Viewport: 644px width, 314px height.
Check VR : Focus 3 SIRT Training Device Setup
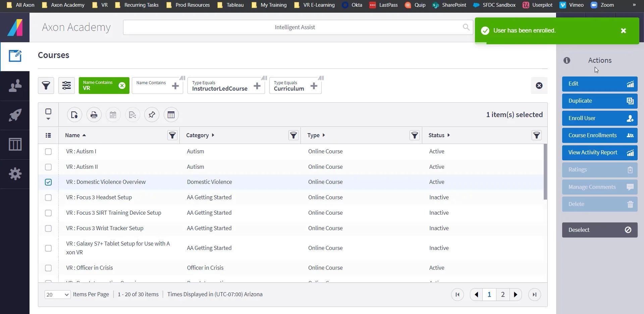pos(48,213)
